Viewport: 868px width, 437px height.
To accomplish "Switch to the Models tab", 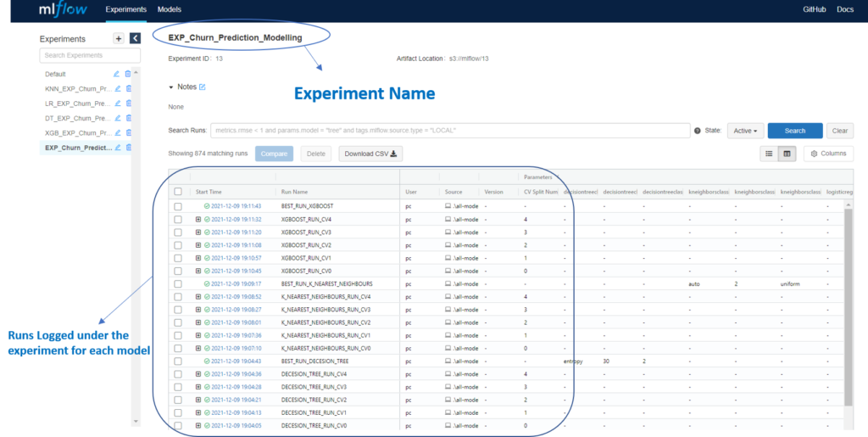I will click(170, 9).
